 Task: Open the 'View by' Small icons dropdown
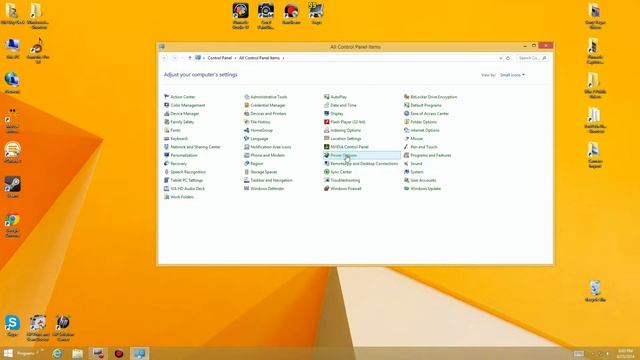pos(513,75)
